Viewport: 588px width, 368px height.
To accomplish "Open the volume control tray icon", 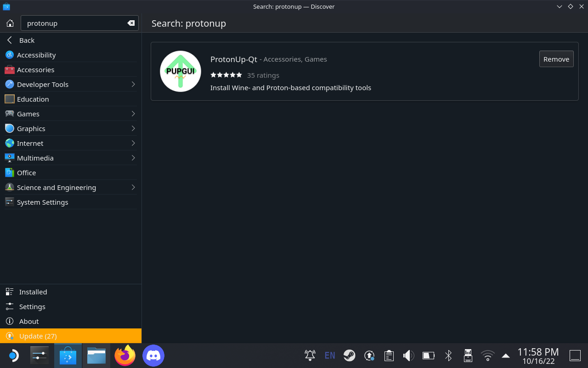I will pyautogui.click(x=409, y=355).
